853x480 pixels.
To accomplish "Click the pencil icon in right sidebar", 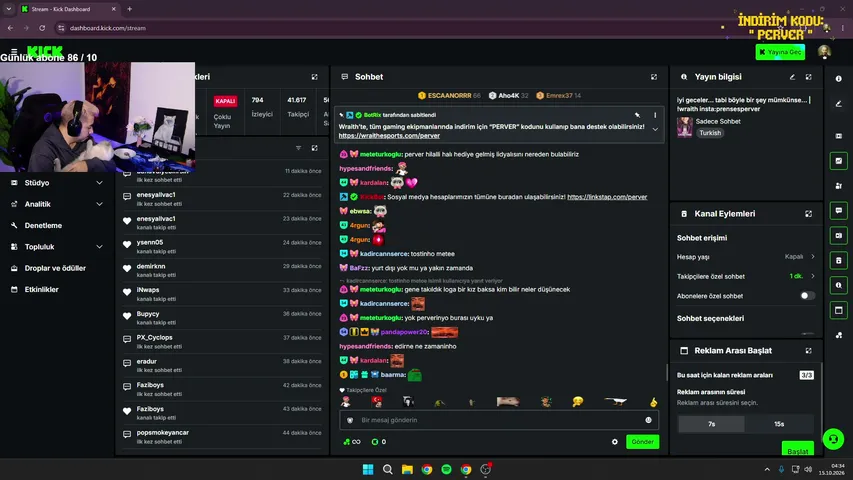I will point(838,104).
